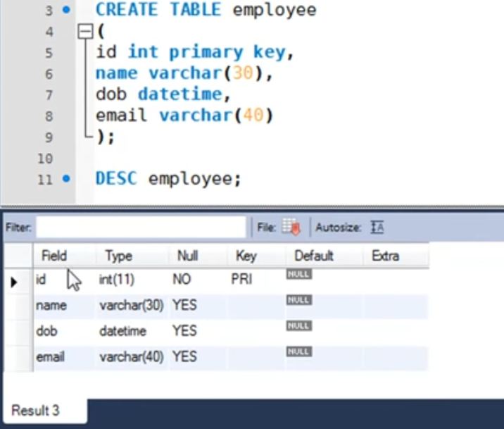Click the varchar(30) type cell
This screenshot has height=429, width=504.
click(132, 305)
